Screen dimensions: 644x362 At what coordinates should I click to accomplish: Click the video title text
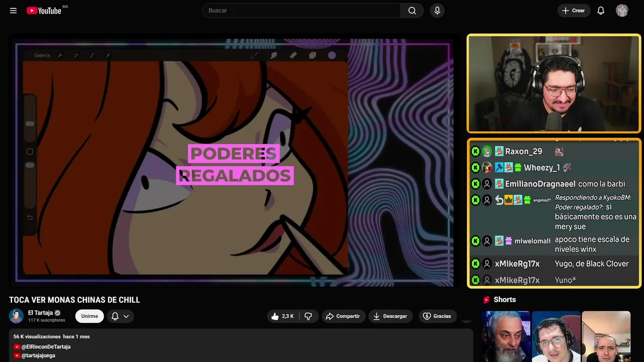pyautogui.click(x=74, y=300)
